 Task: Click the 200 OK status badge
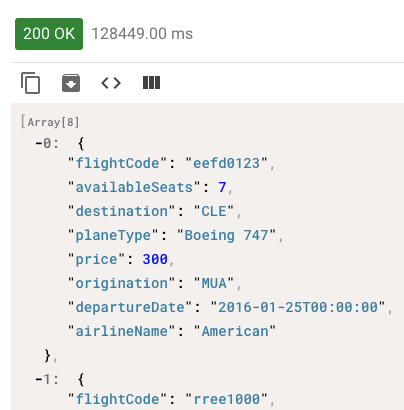point(49,34)
